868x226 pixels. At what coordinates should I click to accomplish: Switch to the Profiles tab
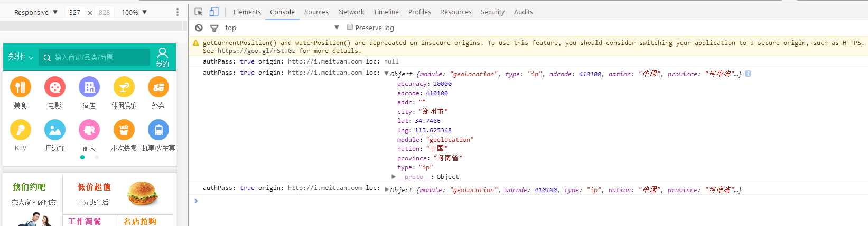419,12
